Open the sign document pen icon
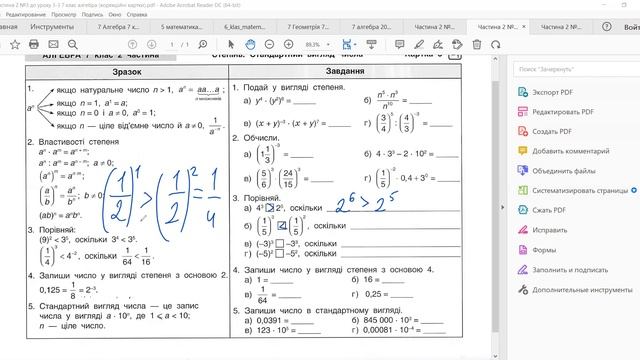This screenshot has height=360, width=640. coord(438,44)
